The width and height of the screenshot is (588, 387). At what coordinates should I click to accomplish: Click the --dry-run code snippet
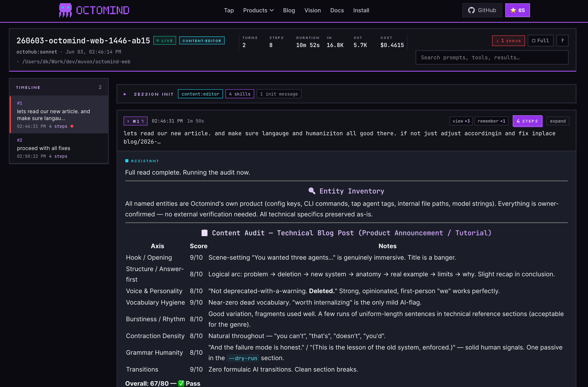(x=243, y=358)
